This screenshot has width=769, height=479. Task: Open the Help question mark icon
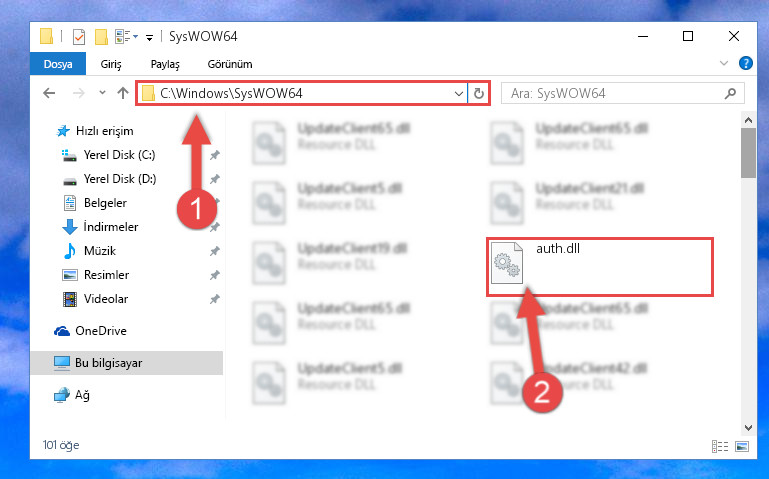(x=745, y=63)
